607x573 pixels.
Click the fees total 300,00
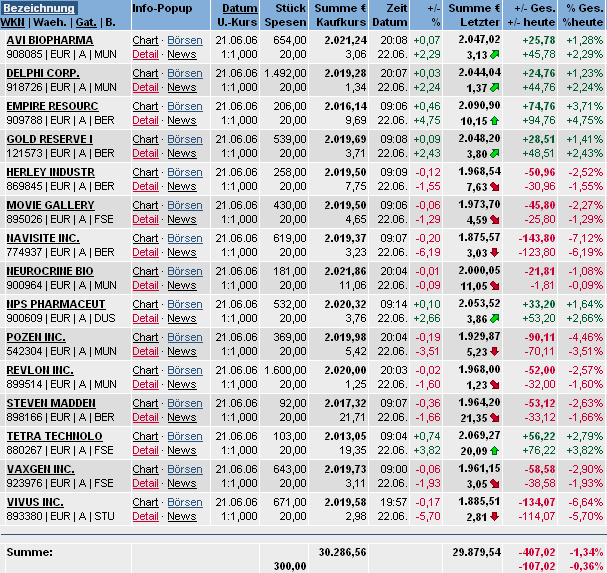click(290, 566)
